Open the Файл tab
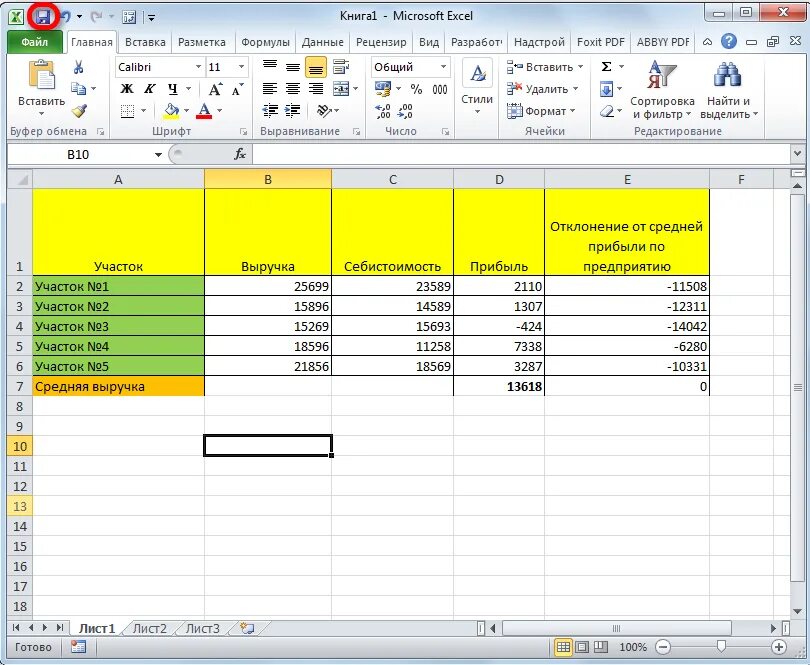The image size is (810, 665). pyautogui.click(x=35, y=42)
